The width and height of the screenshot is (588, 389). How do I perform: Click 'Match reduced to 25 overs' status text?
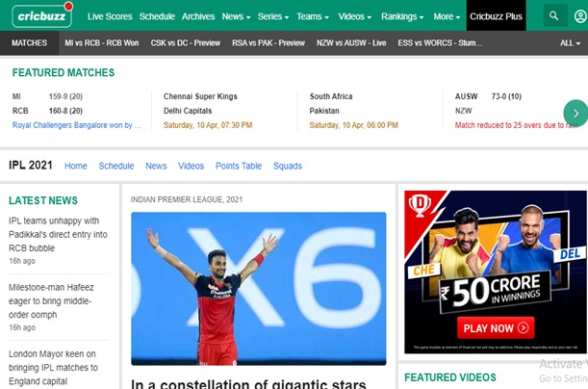tap(516, 125)
